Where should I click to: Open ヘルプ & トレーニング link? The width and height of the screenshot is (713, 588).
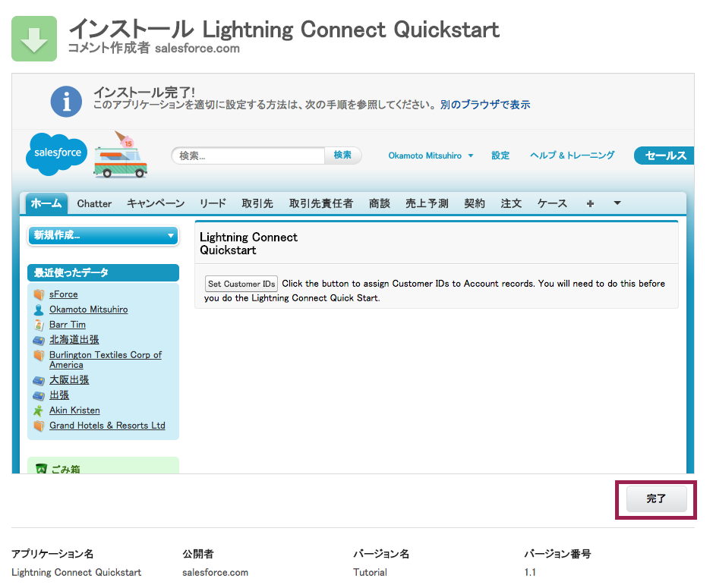[x=572, y=156]
